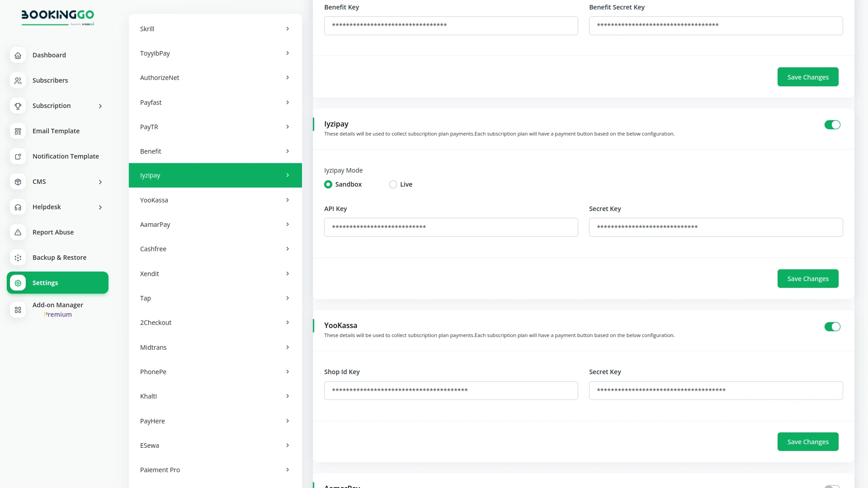This screenshot has width=868, height=488.
Task: Save changes for lyzipay settings
Action: [x=808, y=278]
